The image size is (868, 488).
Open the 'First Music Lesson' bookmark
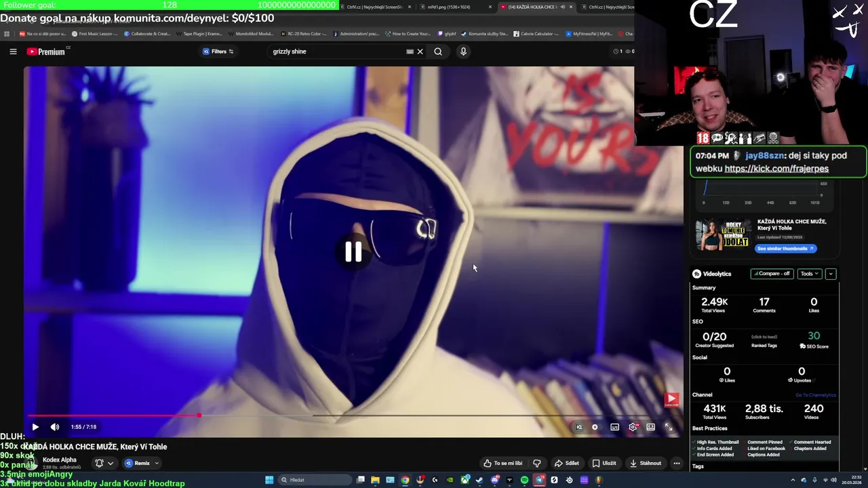[94, 33]
